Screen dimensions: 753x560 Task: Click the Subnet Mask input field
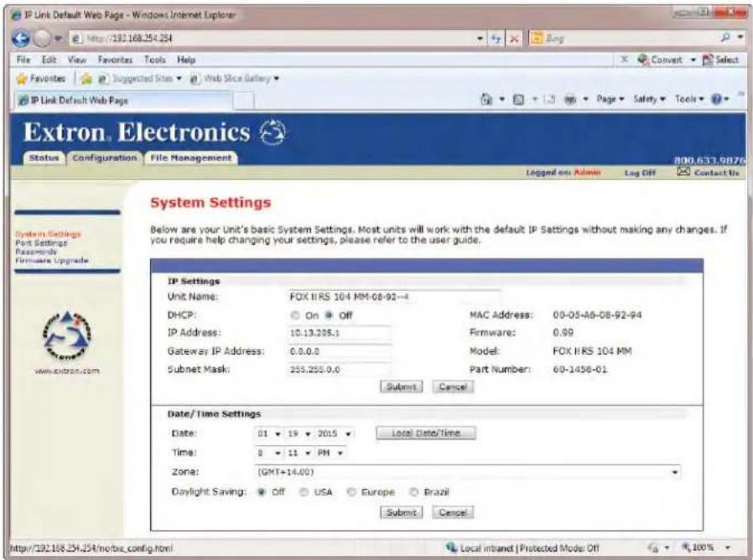[339, 370]
